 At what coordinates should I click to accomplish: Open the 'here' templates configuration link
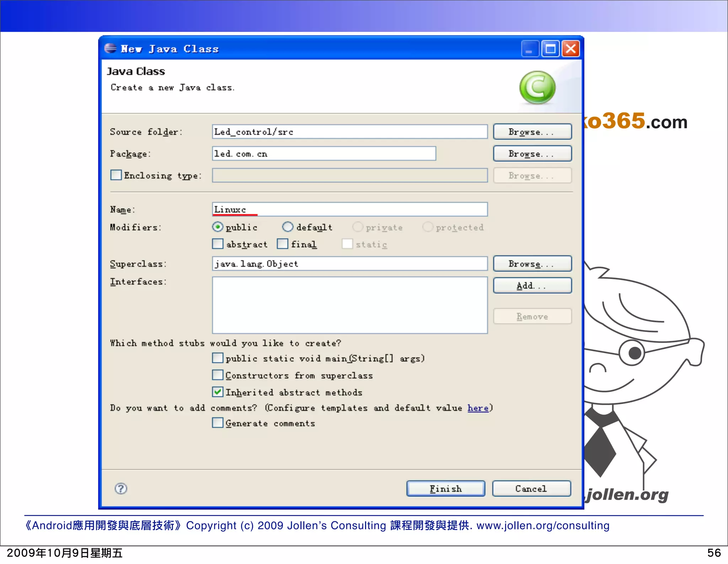478,408
